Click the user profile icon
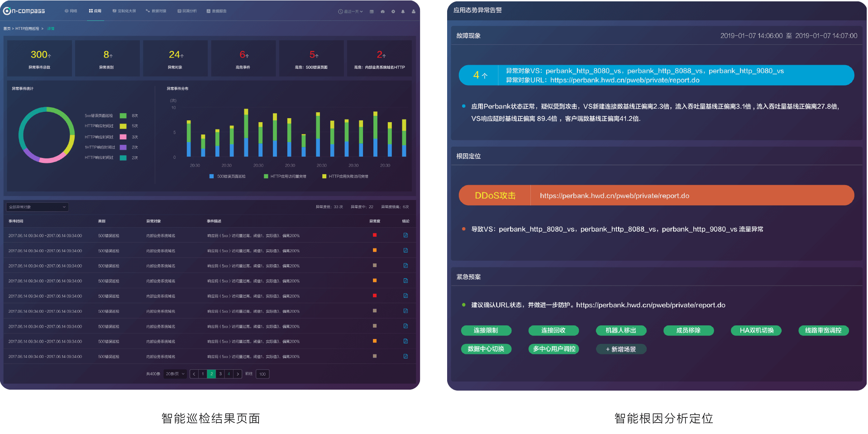 click(x=413, y=11)
